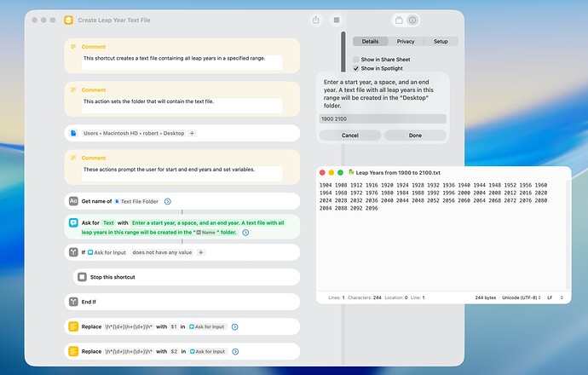
Task: Click the 'Leap Years from 1900 to 2100.txt' title
Action: point(398,172)
